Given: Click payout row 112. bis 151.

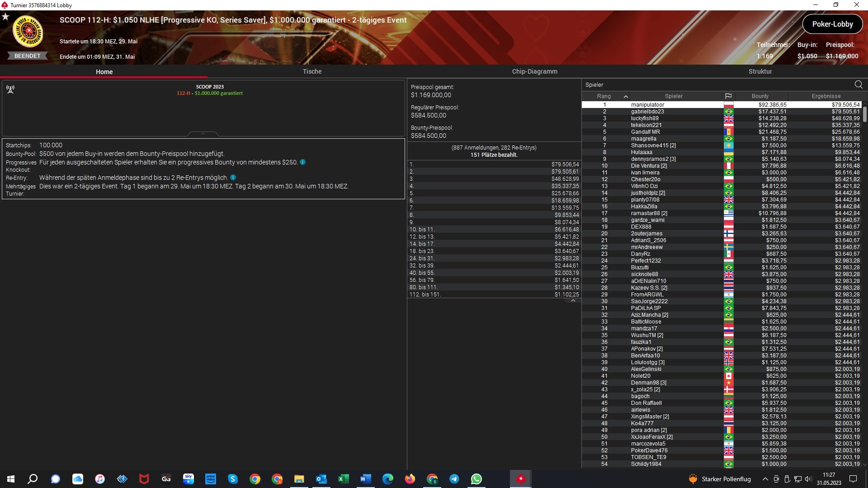Looking at the screenshot, I should click(494, 295).
